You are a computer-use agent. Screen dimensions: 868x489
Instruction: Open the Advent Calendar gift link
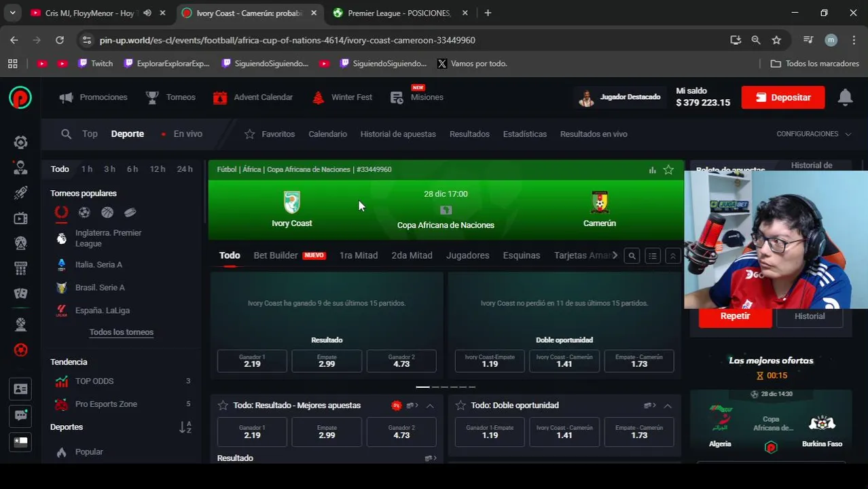[x=253, y=97]
